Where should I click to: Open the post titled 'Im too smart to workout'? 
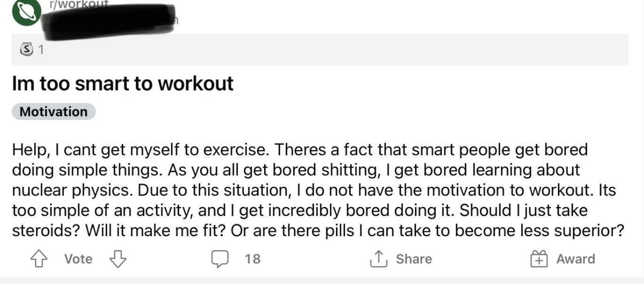pyautogui.click(x=123, y=84)
